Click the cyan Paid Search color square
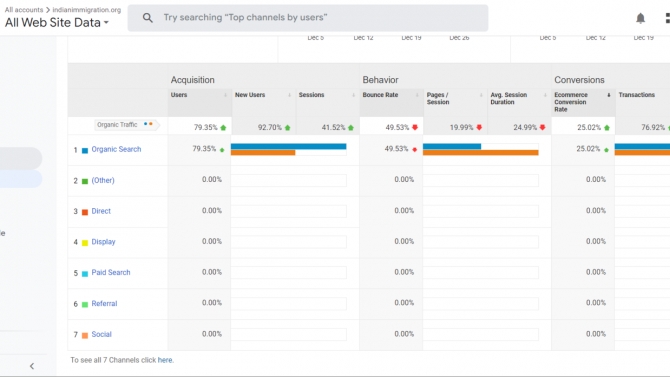The image size is (670, 377). pos(85,274)
